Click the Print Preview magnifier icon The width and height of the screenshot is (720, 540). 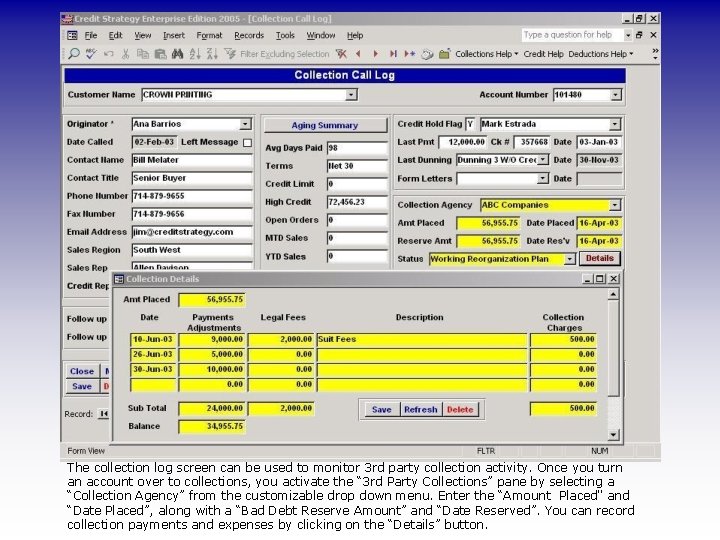pyautogui.click(x=73, y=54)
